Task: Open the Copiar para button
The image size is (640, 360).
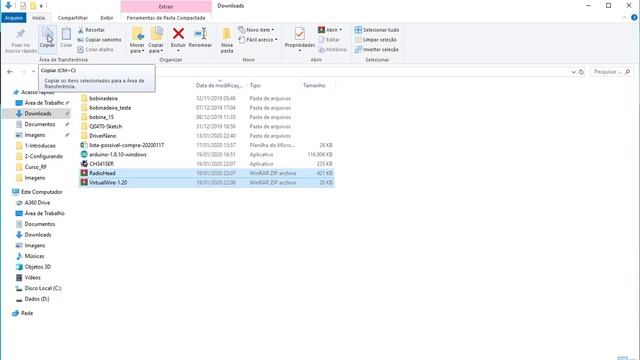Action: (x=156, y=40)
